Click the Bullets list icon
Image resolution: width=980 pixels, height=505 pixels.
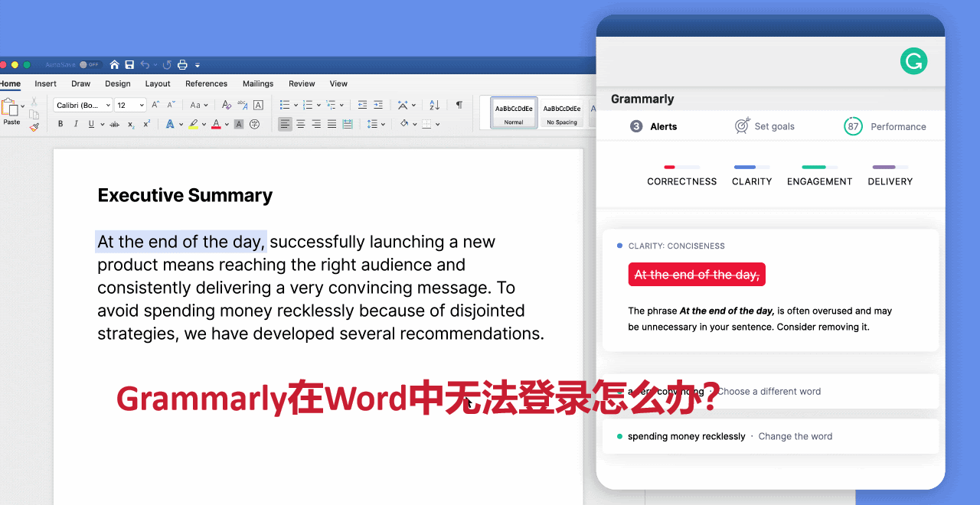tap(285, 105)
